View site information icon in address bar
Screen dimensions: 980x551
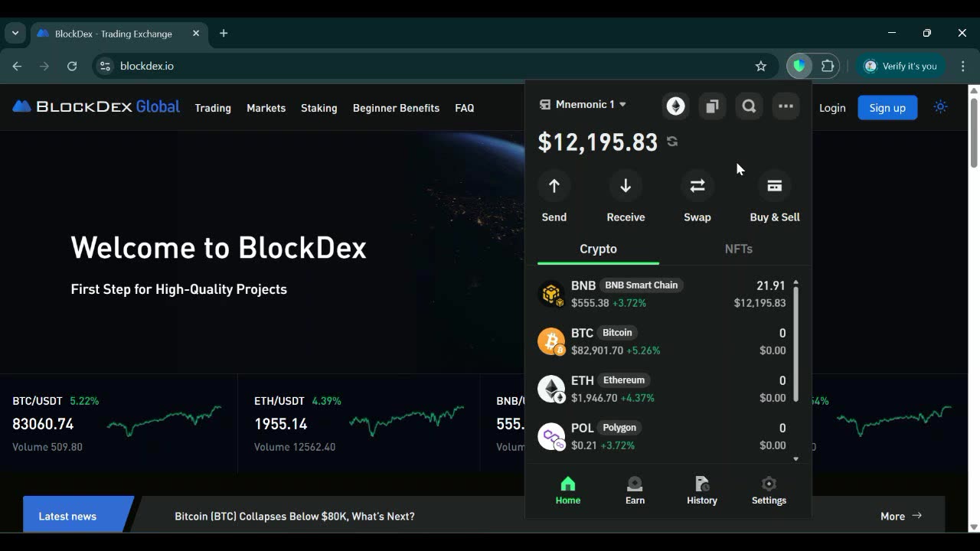106,66
